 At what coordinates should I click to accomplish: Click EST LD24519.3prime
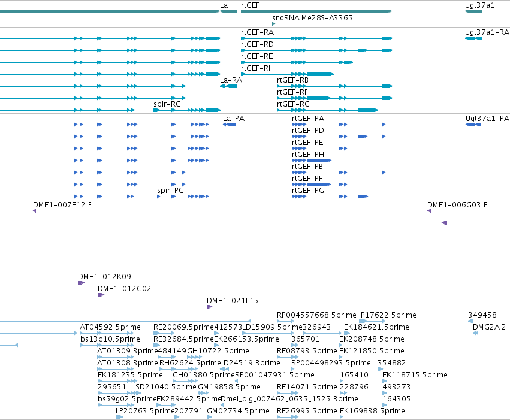click(x=250, y=363)
